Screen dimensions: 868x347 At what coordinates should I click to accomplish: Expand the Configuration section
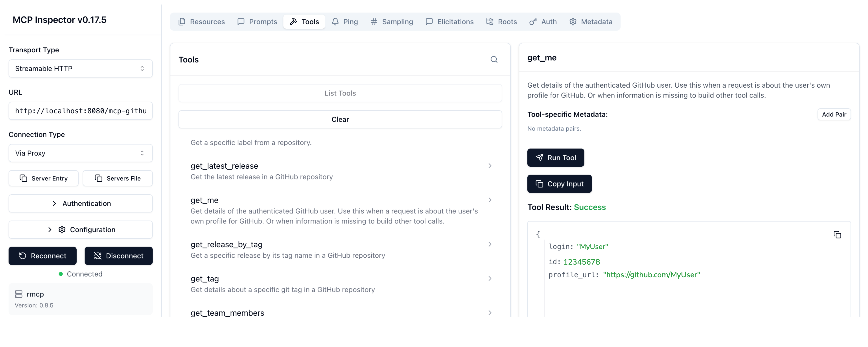[80, 230]
